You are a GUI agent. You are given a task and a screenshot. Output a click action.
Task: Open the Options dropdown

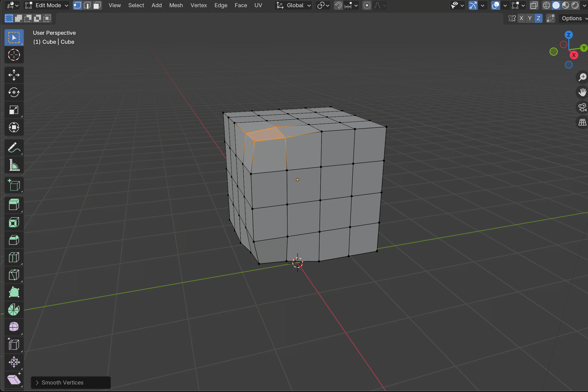pos(574,18)
